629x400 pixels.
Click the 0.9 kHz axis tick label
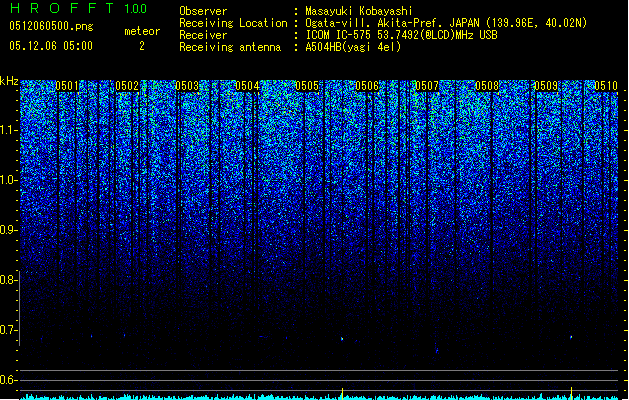click(8, 230)
